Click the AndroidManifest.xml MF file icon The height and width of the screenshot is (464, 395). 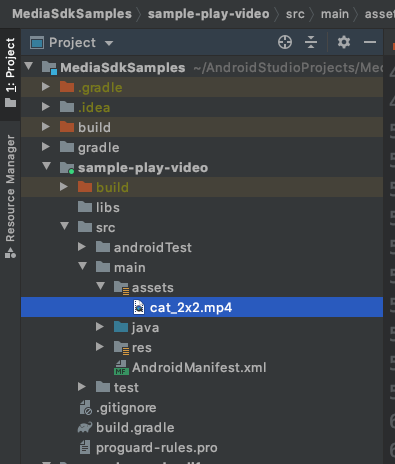pos(121,367)
